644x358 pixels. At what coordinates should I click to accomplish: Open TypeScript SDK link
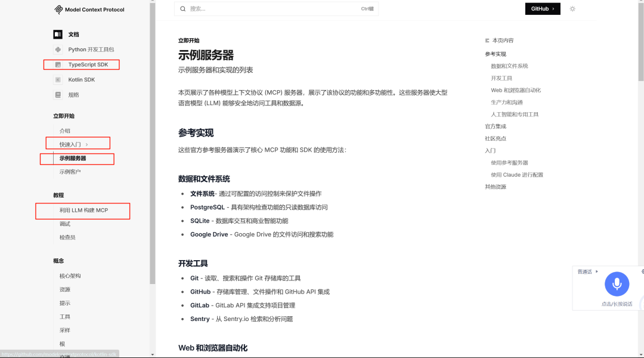(x=88, y=64)
